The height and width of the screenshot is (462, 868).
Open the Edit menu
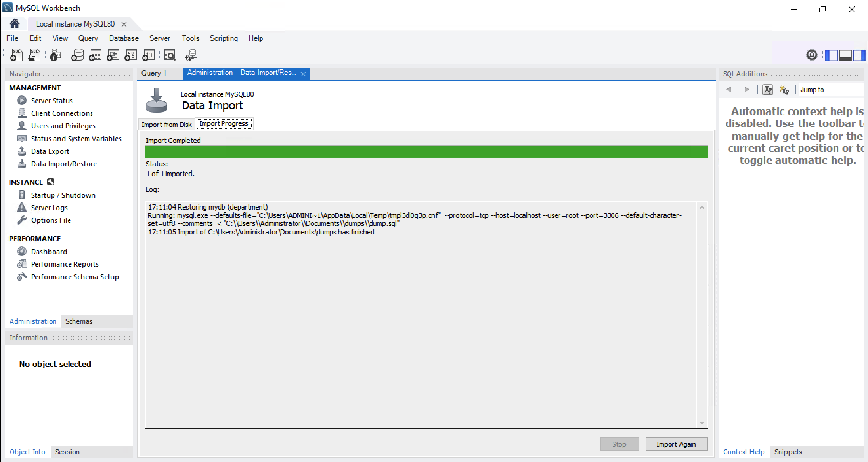(x=35, y=38)
